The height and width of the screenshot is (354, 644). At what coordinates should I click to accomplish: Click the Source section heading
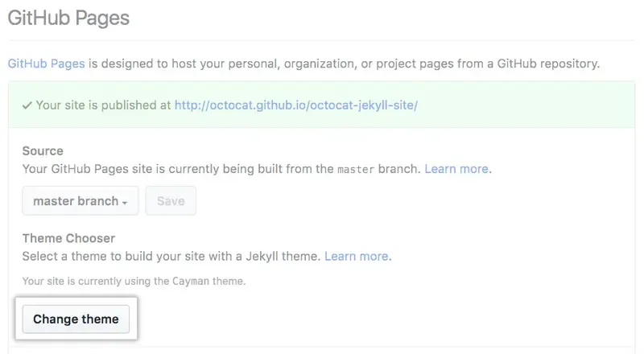(x=43, y=151)
